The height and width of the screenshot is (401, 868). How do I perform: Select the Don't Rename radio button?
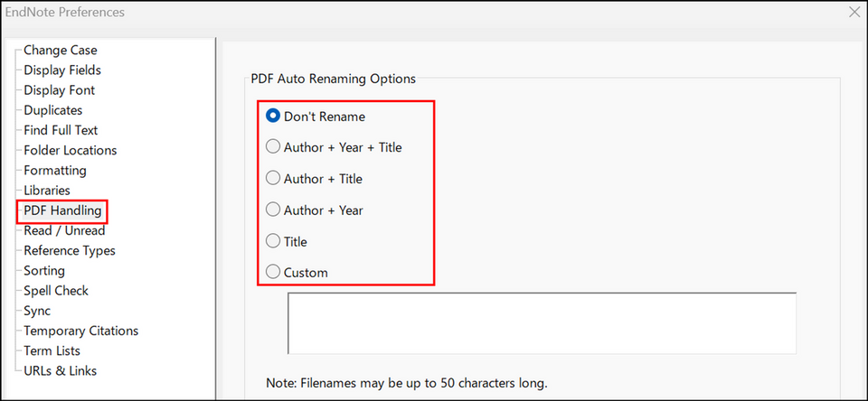point(273,116)
